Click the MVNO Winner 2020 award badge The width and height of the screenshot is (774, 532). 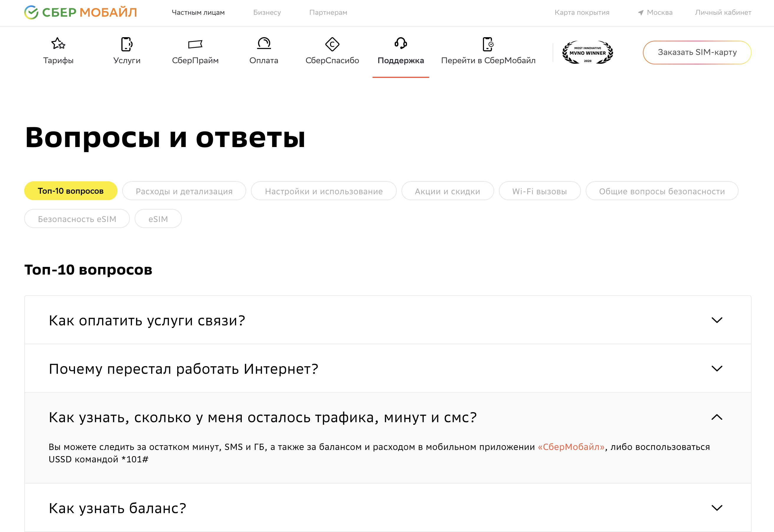tap(587, 52)
